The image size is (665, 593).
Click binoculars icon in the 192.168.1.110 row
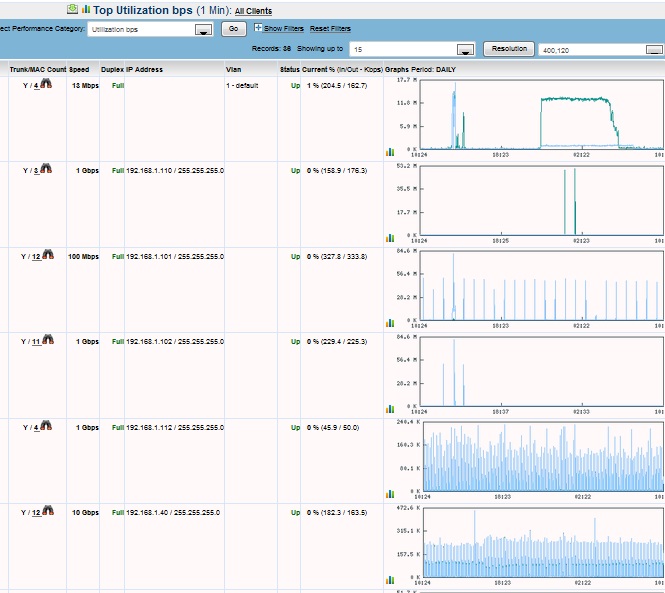[46, 169]
